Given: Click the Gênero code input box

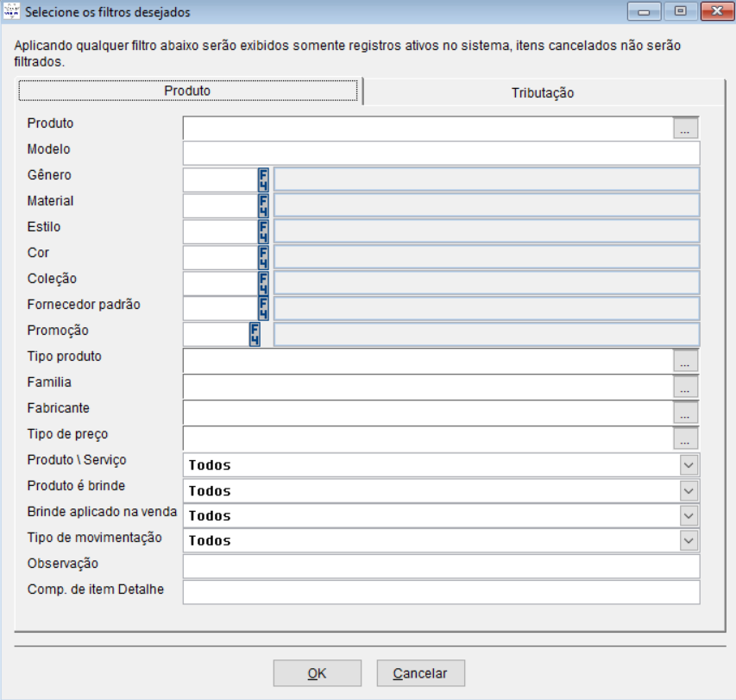Looking at the screenshot, I should pos(220,180).
